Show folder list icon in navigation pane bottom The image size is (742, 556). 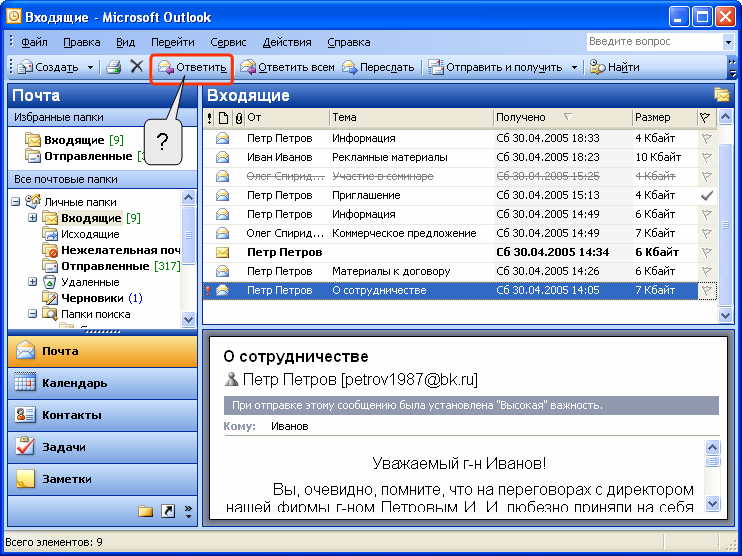tap(145, 511)
